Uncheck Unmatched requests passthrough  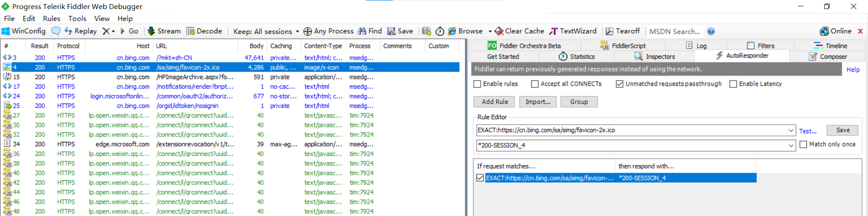[620, 84]
